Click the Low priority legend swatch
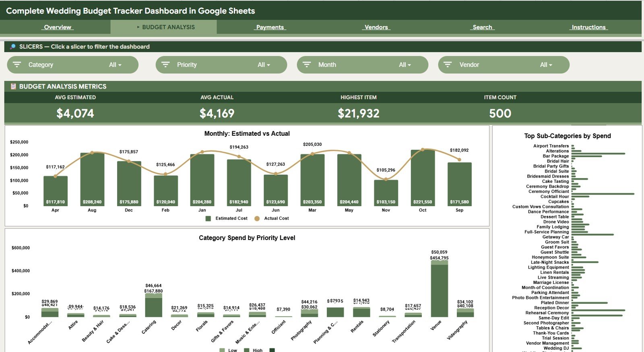The width and height of the screenshot is (644, 352). [222, 350]
